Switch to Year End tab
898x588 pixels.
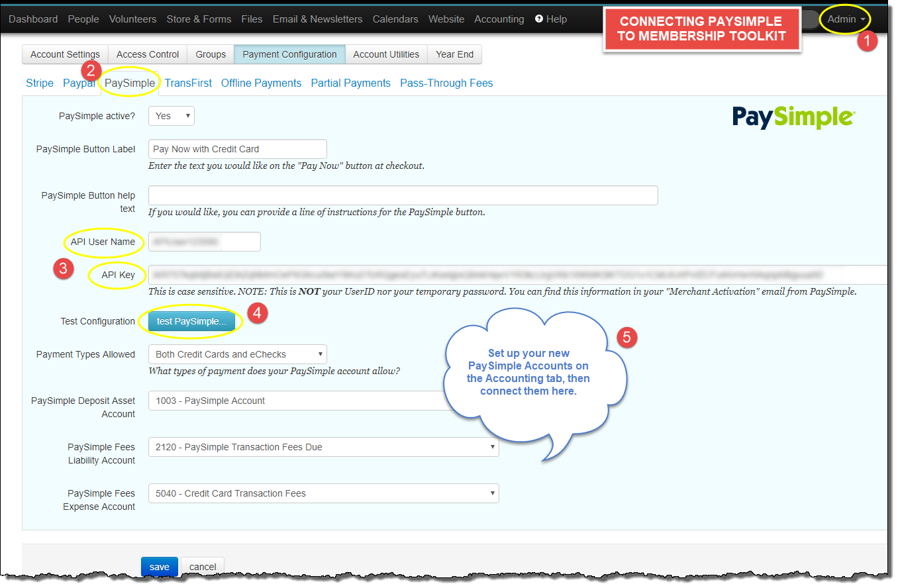coord(454,54)
